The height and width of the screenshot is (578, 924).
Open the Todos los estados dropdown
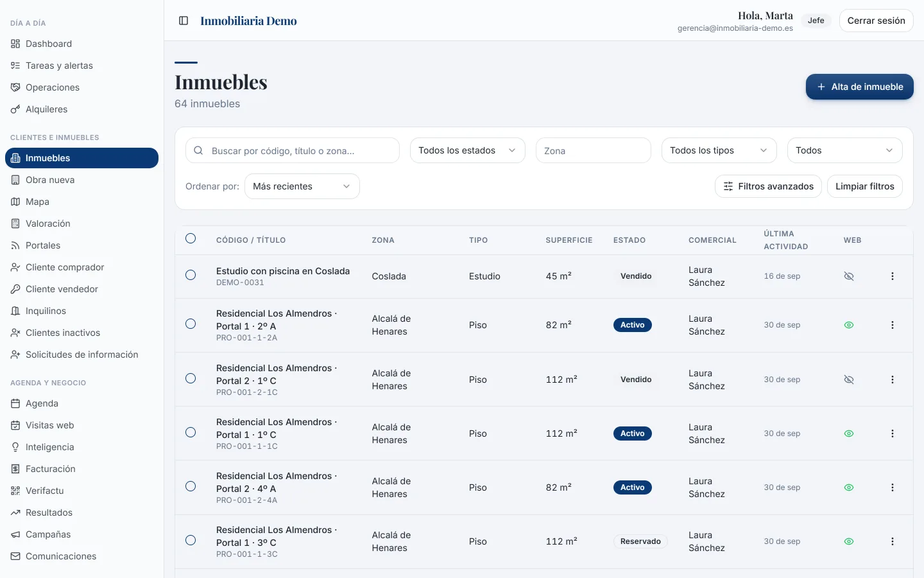tap(468, 150)
